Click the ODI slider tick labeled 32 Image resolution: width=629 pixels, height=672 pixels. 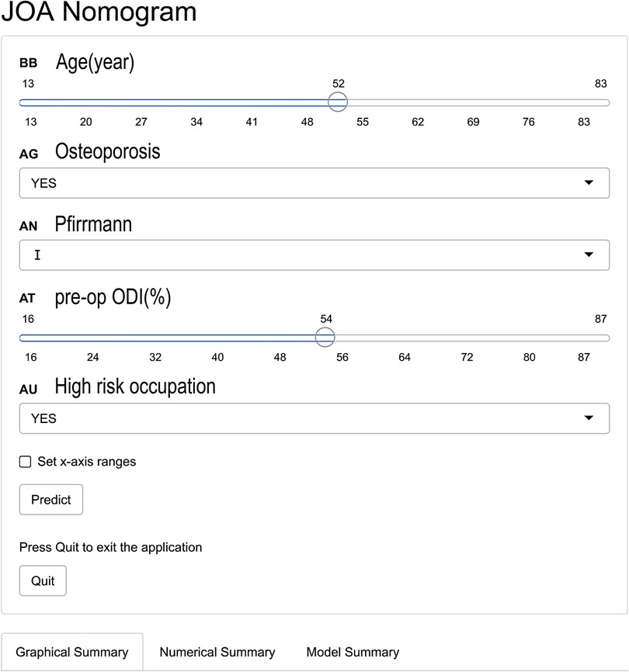[155, 358]
